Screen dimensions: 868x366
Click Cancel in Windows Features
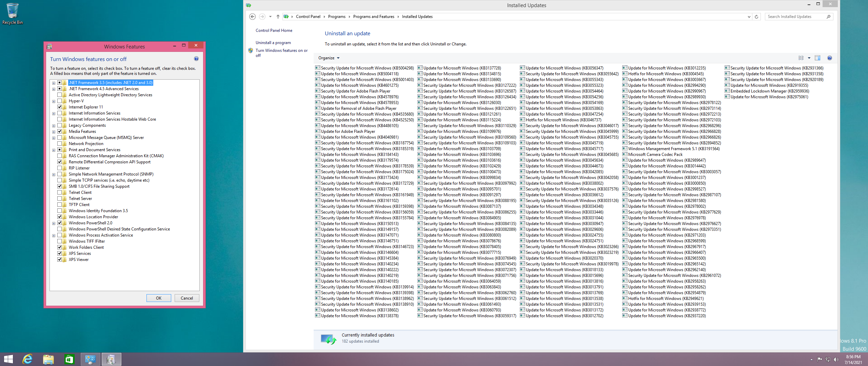187,298
